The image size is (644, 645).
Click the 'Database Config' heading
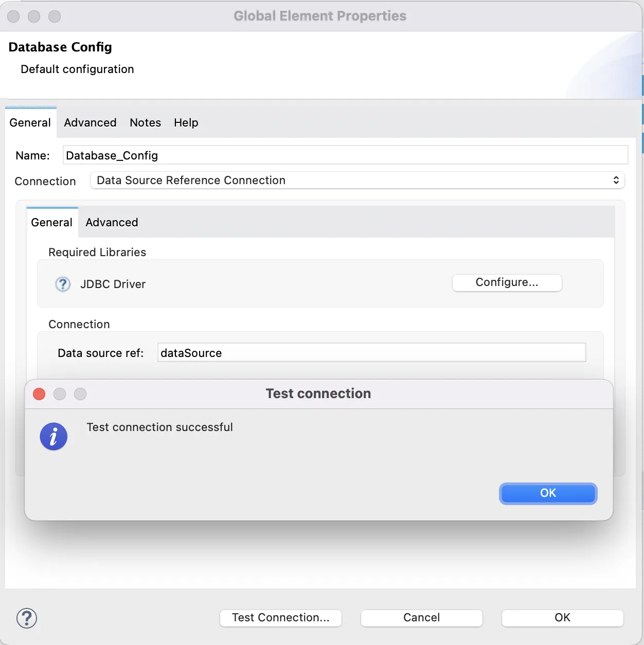[x=60, y=47]
